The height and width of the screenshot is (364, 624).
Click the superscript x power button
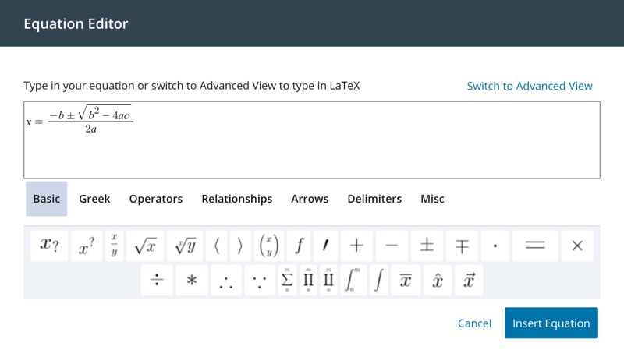coord(87,246)
